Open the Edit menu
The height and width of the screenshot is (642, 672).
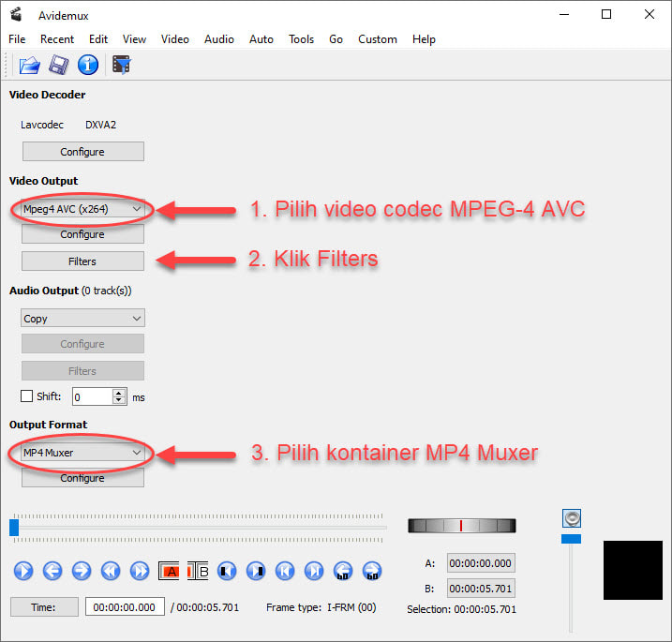point(98,39)
